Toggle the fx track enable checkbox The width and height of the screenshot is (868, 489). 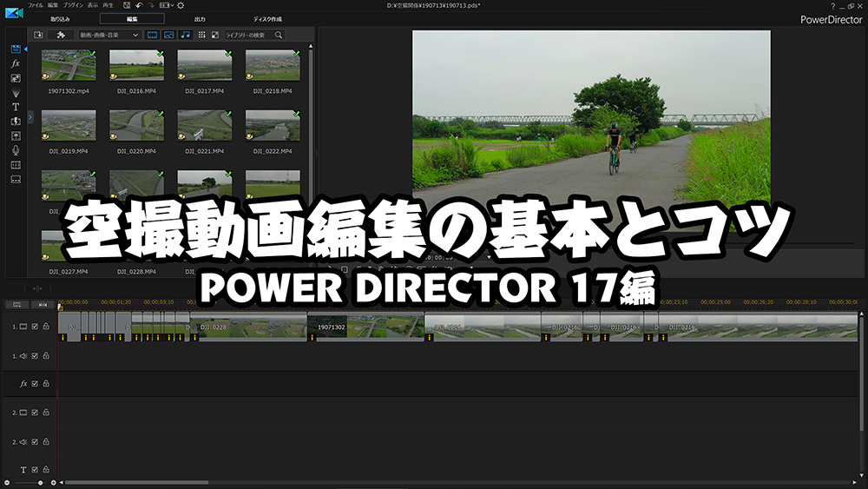[35, 384]
